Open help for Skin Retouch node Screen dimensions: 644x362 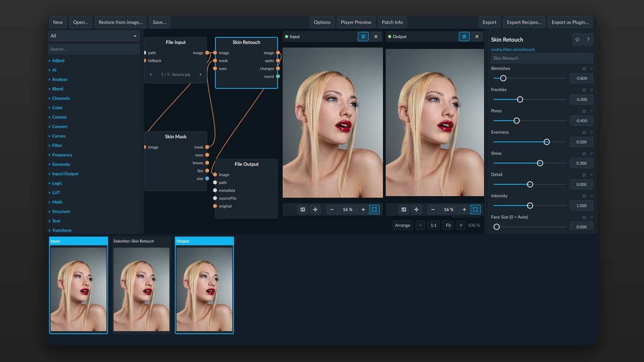click(588, 39)
